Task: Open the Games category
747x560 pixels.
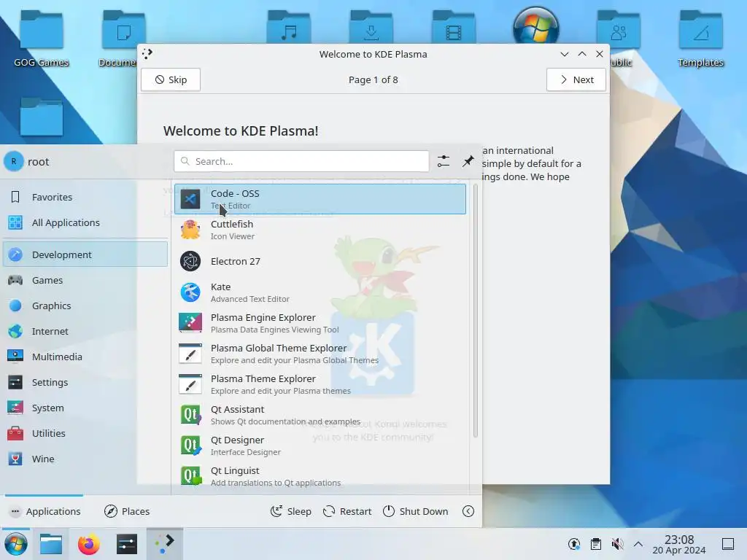Action: point(85,280)
